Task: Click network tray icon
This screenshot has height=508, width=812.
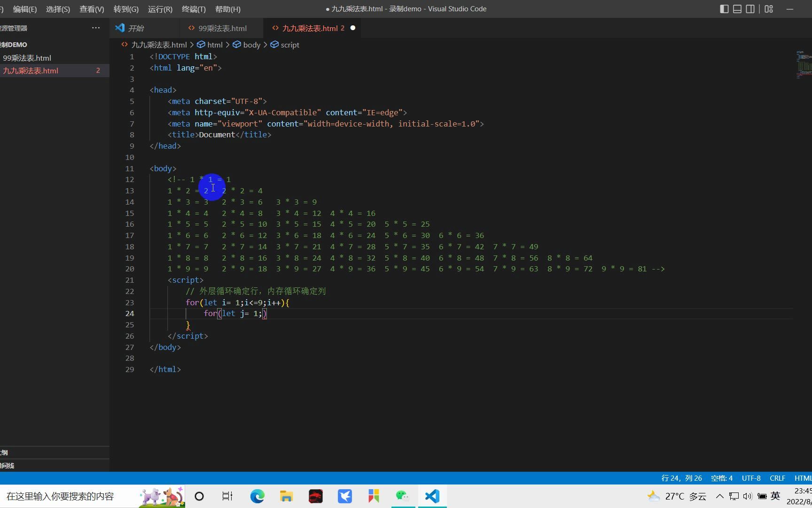Action: (x=734, y=496)
